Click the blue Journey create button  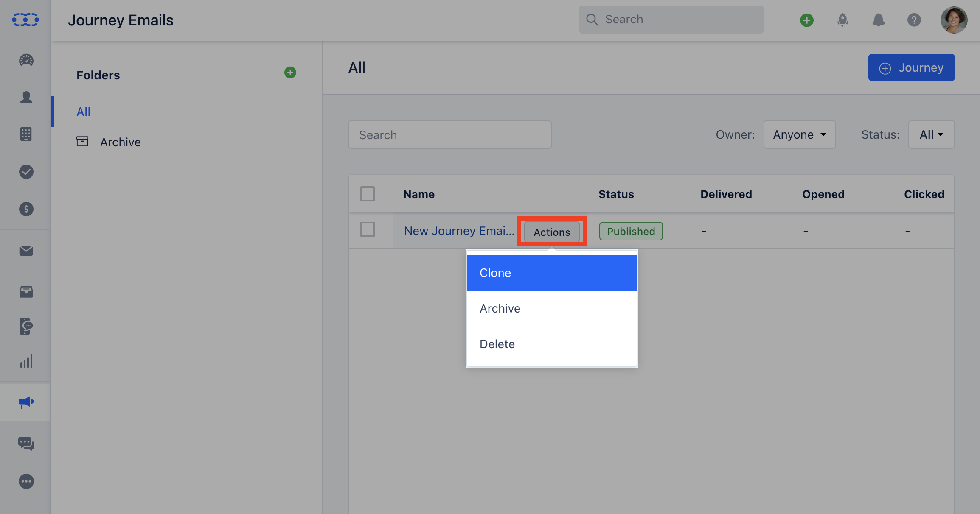coord(911,68)
